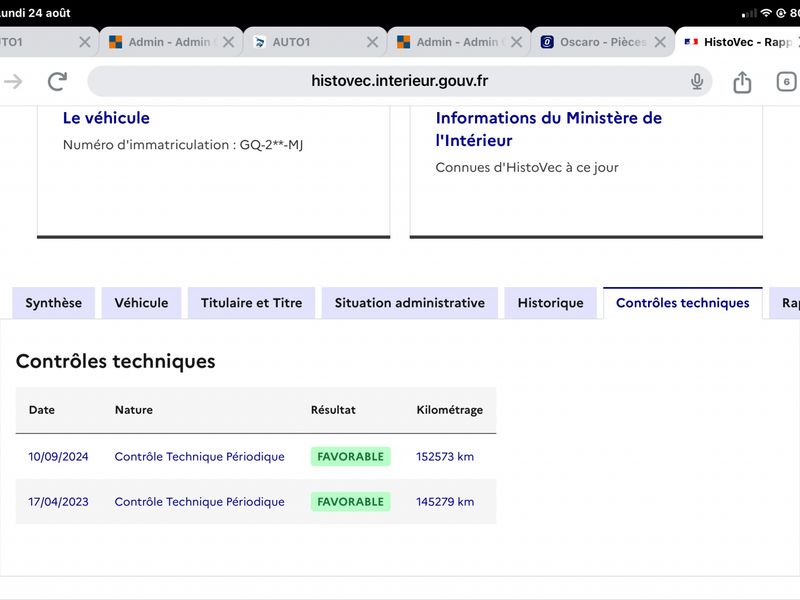Switch to second Admin - Admin browser tab

pos(459,42)
